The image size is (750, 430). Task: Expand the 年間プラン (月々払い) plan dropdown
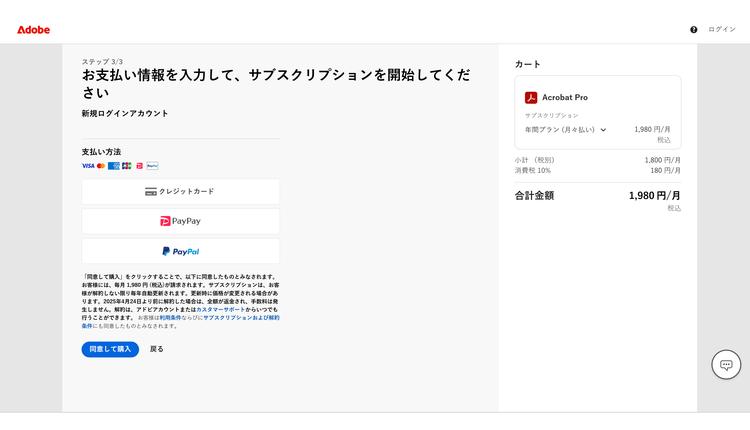[567, 130]
